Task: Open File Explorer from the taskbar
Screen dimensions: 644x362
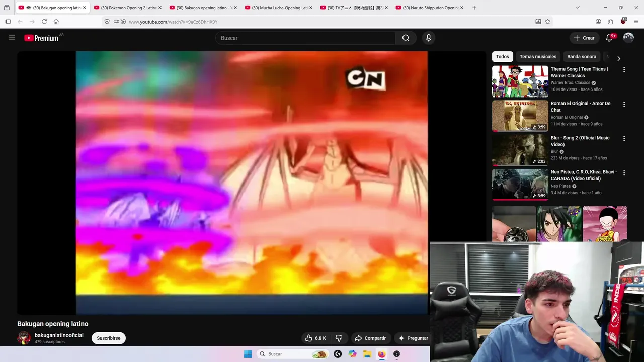Action: (x=367, y=354)
